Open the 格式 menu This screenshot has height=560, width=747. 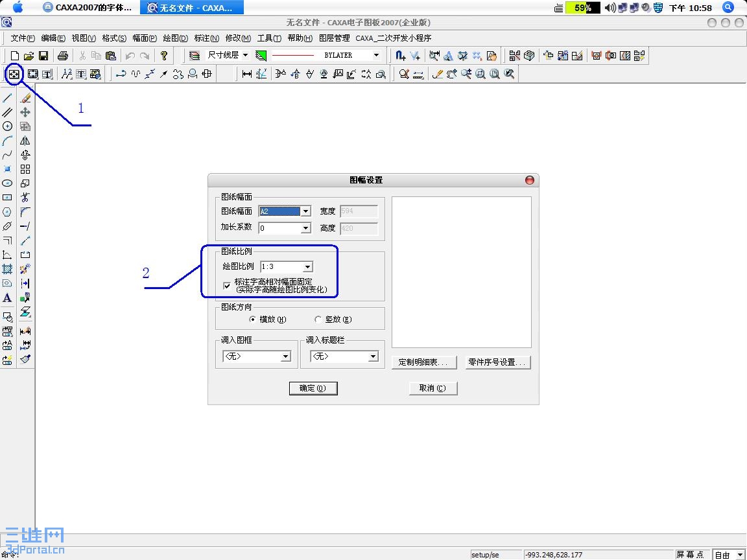[x=114, y=38]
